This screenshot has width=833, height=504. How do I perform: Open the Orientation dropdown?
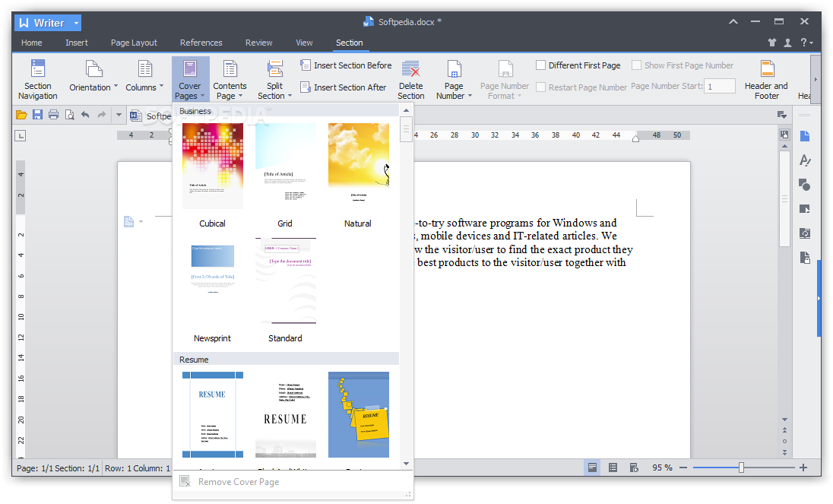pyautogui.click(x=93, y=77)
